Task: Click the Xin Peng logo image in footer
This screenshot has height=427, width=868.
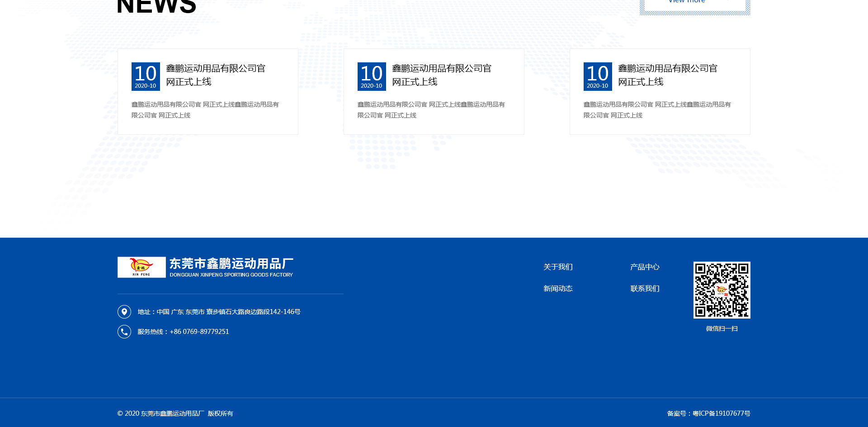Action: pos(142,267)
